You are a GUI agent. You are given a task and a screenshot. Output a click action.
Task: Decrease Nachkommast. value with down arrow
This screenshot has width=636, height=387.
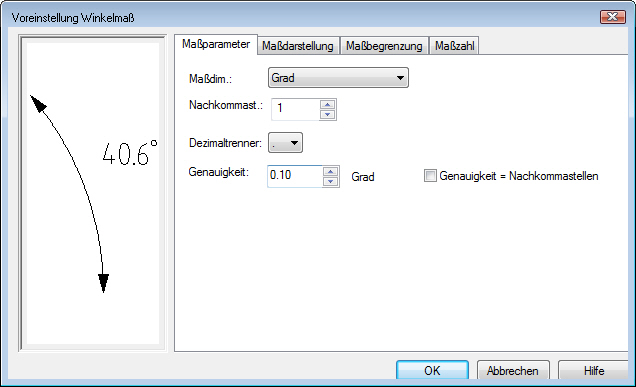(x=327, y=114)
